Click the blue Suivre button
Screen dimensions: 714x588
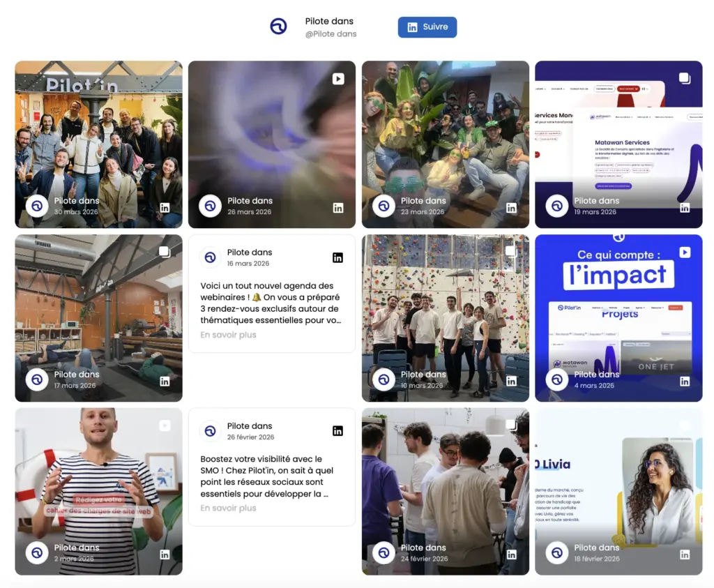[427, 27]
